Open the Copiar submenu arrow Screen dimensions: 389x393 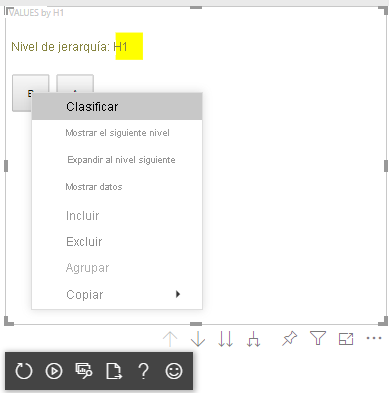178,294
